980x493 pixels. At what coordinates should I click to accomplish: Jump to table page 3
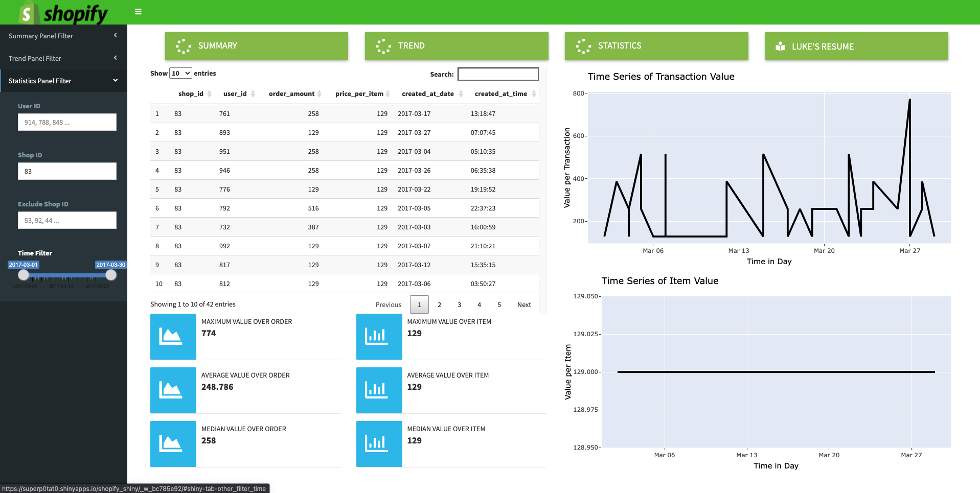point(459,305)
